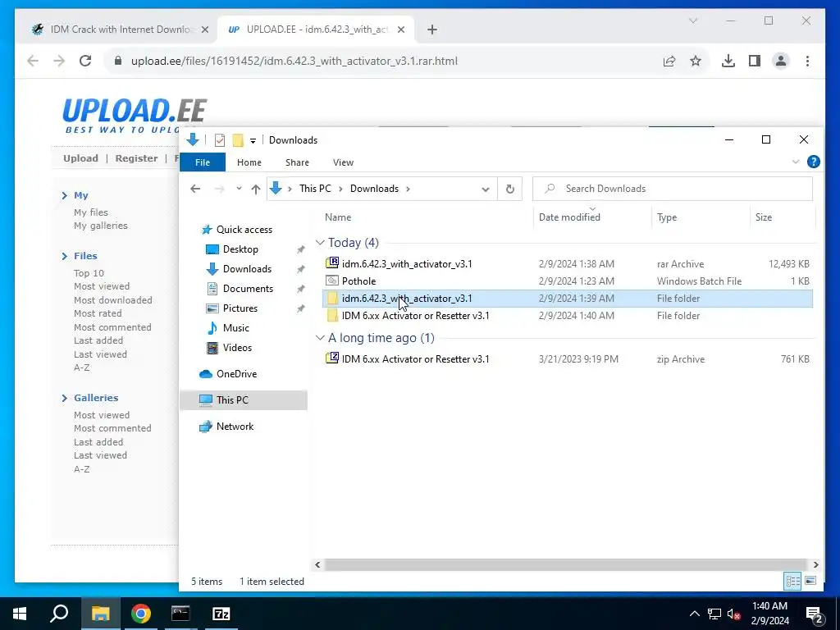Click the Properties quick access toolbar icon
Screen dimensions: 840x630
pos(220,140)
